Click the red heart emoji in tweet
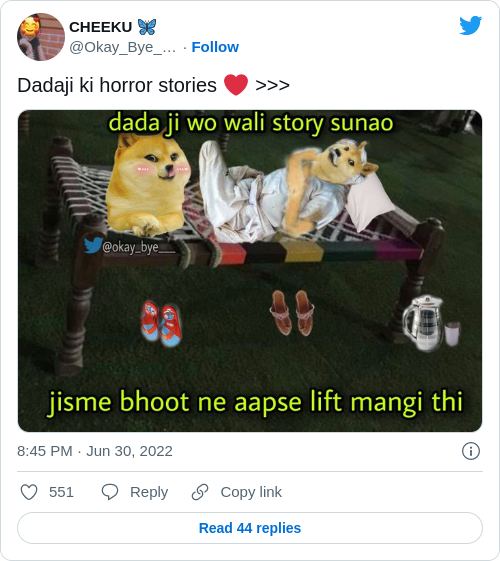This screenshot has height=561, width=500. (x=236, y=85)
